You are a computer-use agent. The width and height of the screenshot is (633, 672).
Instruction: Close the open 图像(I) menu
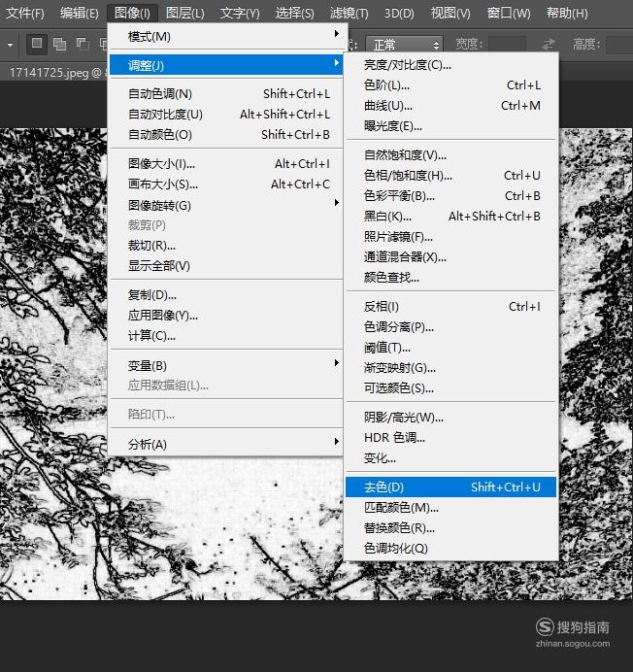pos(132,14)
